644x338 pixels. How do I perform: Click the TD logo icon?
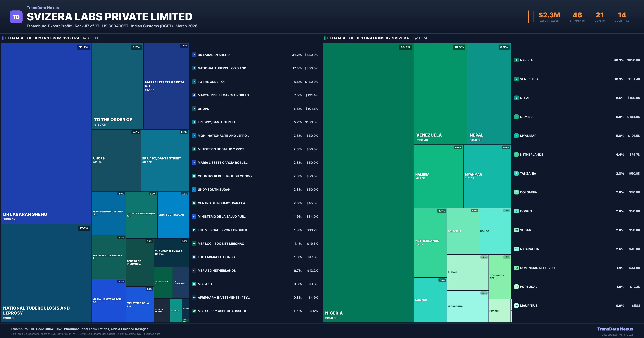16,17
